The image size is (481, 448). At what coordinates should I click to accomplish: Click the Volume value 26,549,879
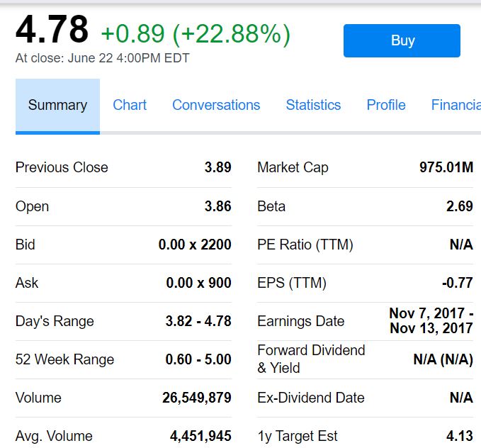coord(197,398)
